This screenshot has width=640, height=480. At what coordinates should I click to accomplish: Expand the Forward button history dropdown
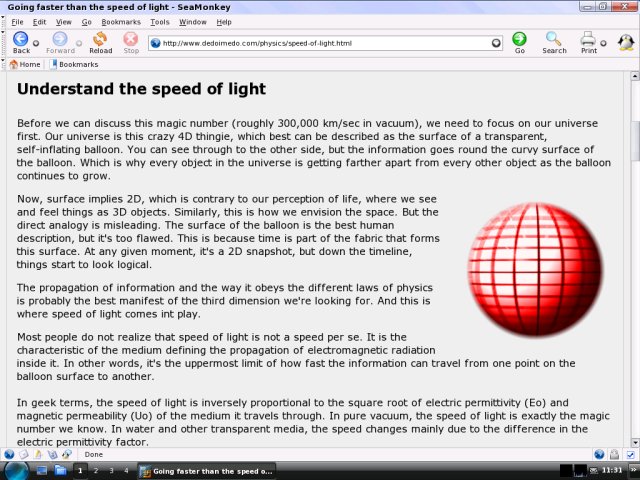79,43
